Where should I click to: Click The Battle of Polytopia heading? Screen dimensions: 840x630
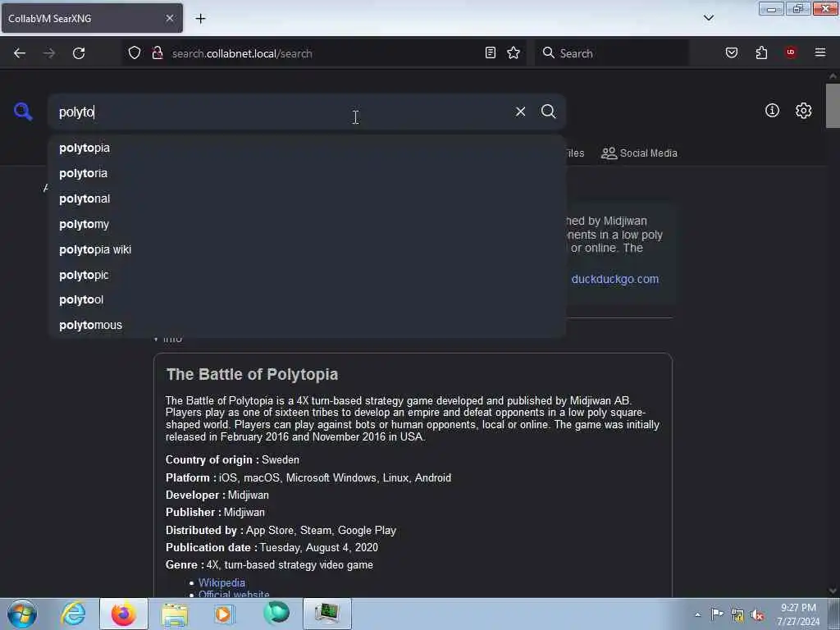click(252, 374)
